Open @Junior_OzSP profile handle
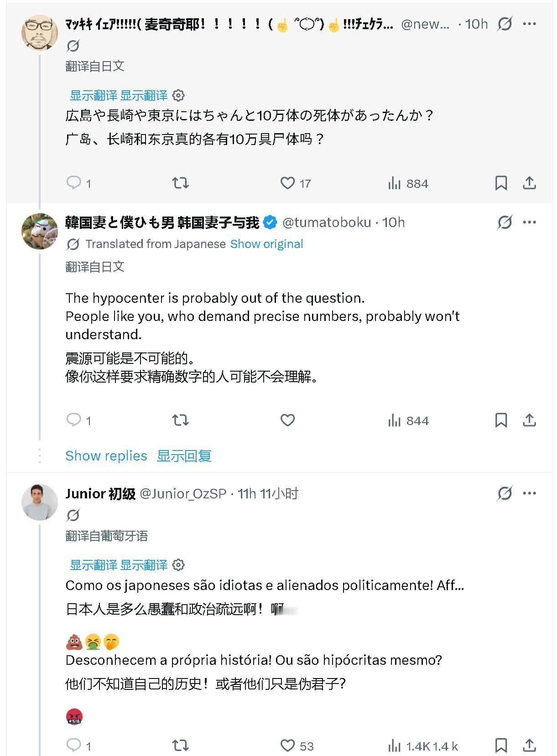The height and width of the screenshot is (756, 557). (183, 493)
